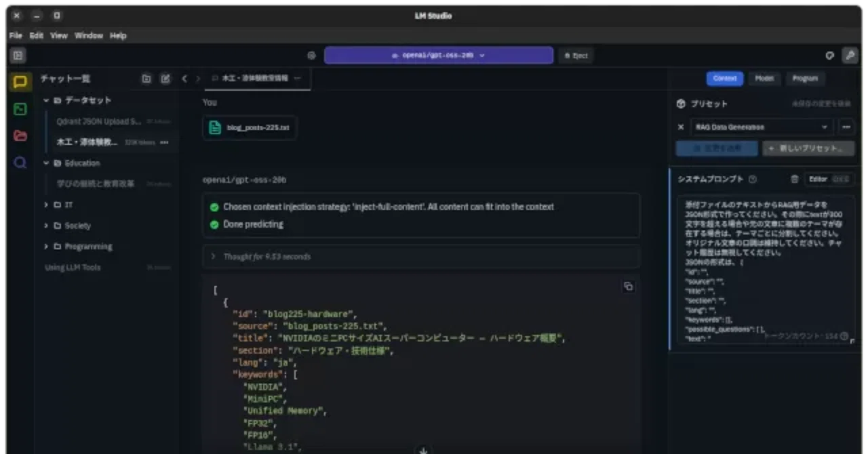Open the Developer view in the sidebar
Image resolution: width=868 pixels, height=454 pixels.
click(20, 108)
